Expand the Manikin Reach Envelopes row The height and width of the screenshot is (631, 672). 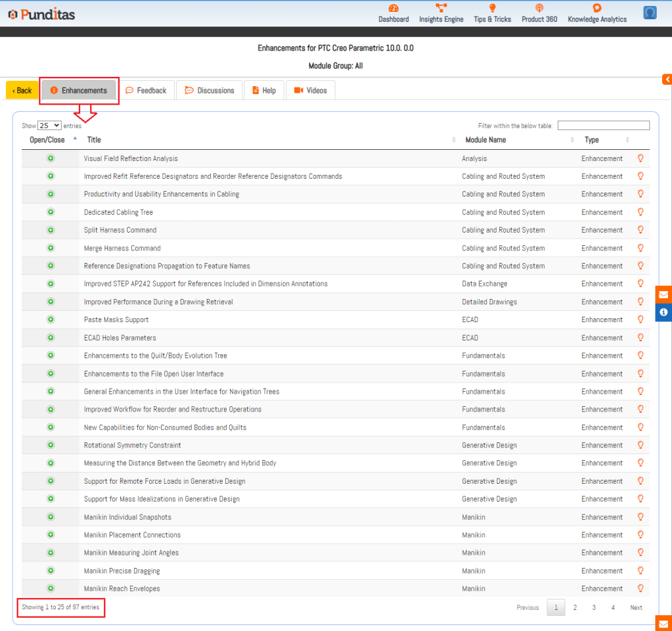click(x=51, y=588)
